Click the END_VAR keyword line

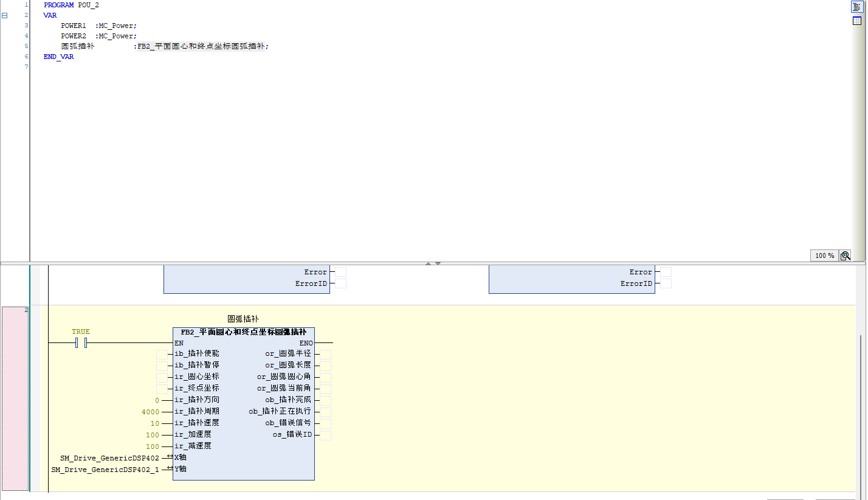pos(58,57)
